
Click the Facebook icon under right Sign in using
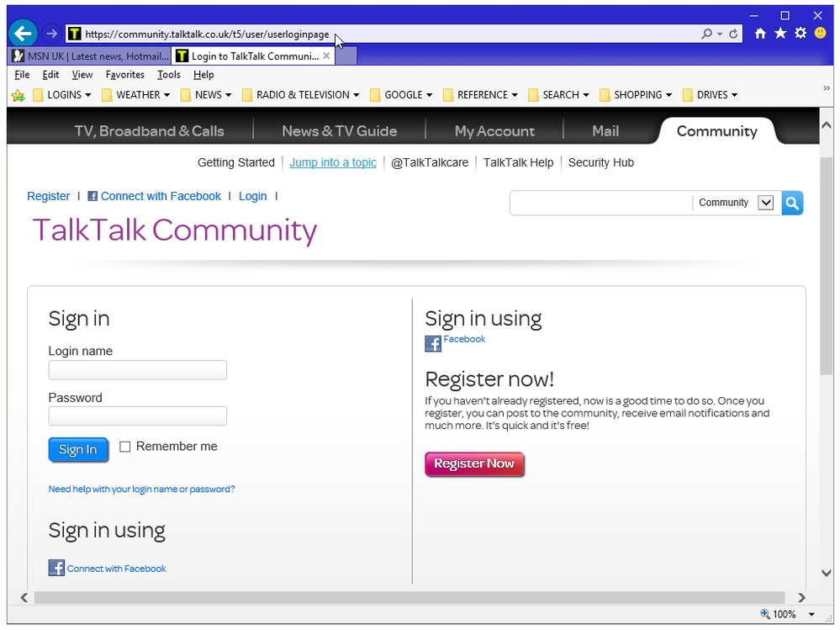coord(433,343)
